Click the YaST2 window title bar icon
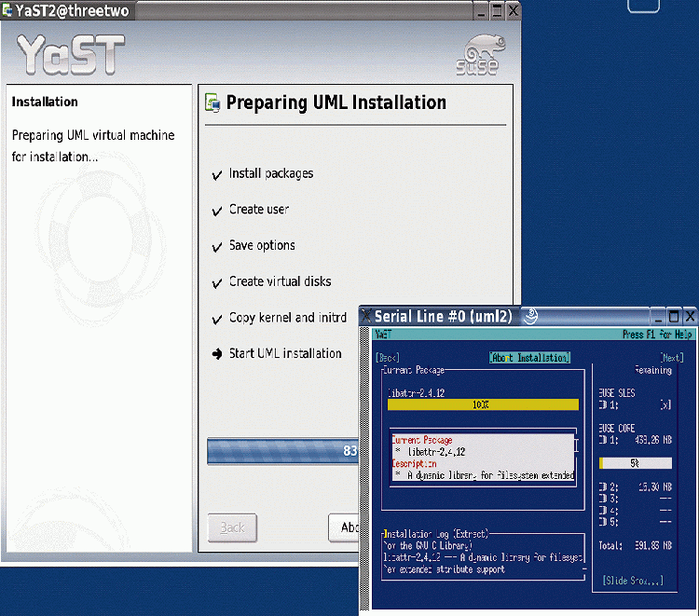The height and width of the screenshot is (616, 699). tap(7, 10)
